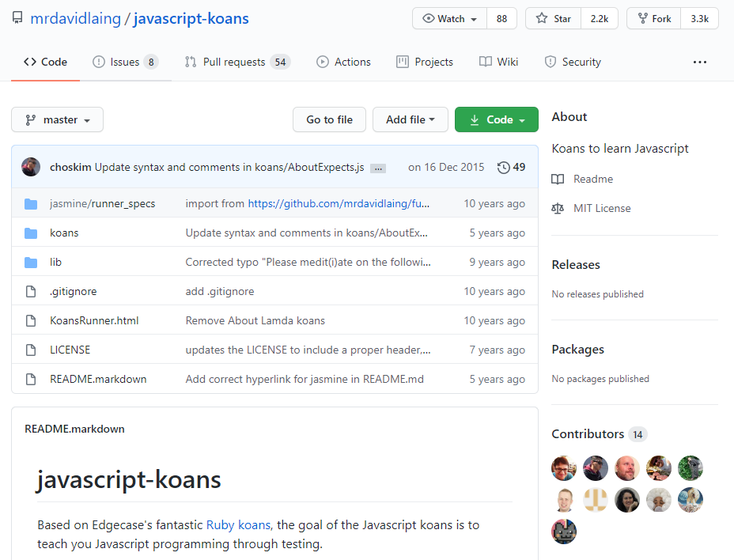
Task: Click the MIT License scales icon
Action: (x=558, y=208)
